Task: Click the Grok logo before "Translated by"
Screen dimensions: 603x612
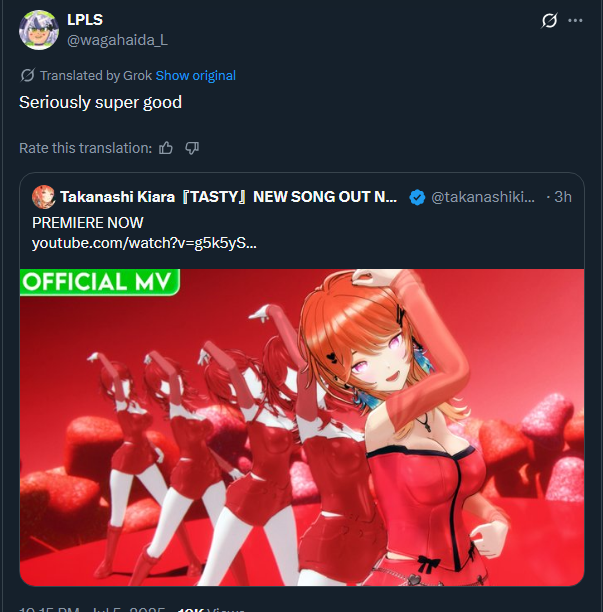Action: 27,75
